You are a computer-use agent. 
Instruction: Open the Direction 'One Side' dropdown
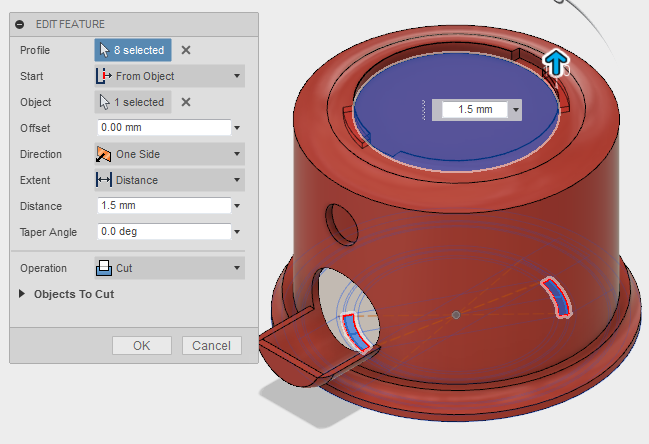pyautogui.click(x=170, y=154)
